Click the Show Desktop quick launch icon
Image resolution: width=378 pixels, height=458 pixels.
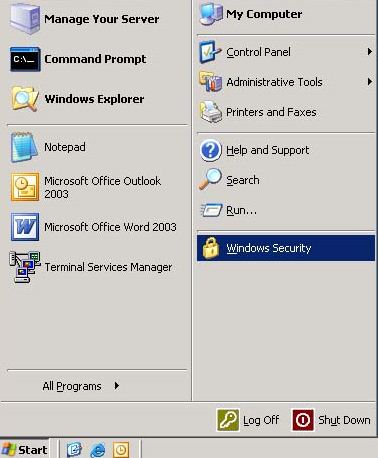(x=74, y=450)
